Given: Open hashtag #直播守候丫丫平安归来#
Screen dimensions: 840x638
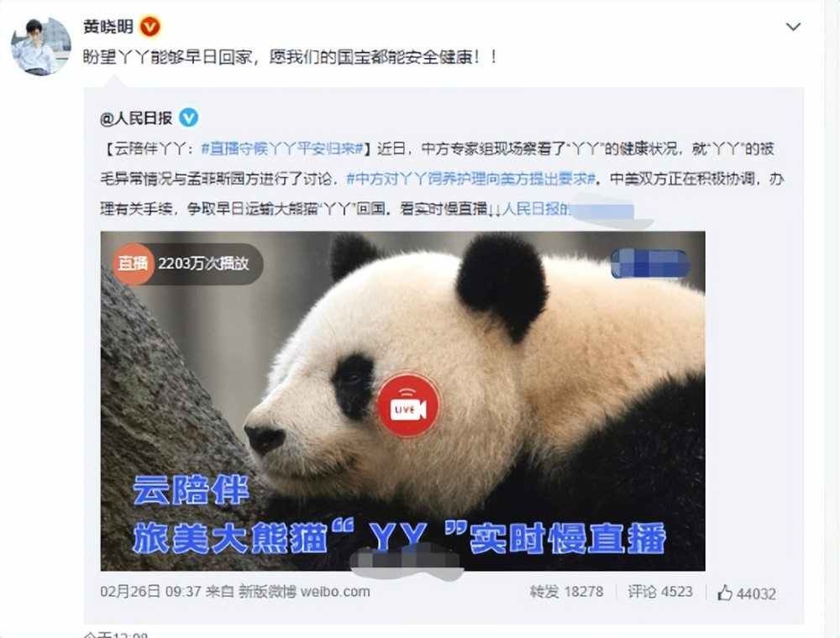Looking at the screenshot, I should click(x=282, y=149).
